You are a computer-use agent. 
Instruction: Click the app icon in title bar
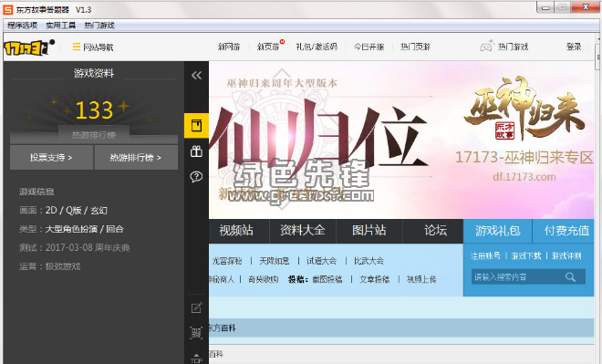tap(7, 9)
